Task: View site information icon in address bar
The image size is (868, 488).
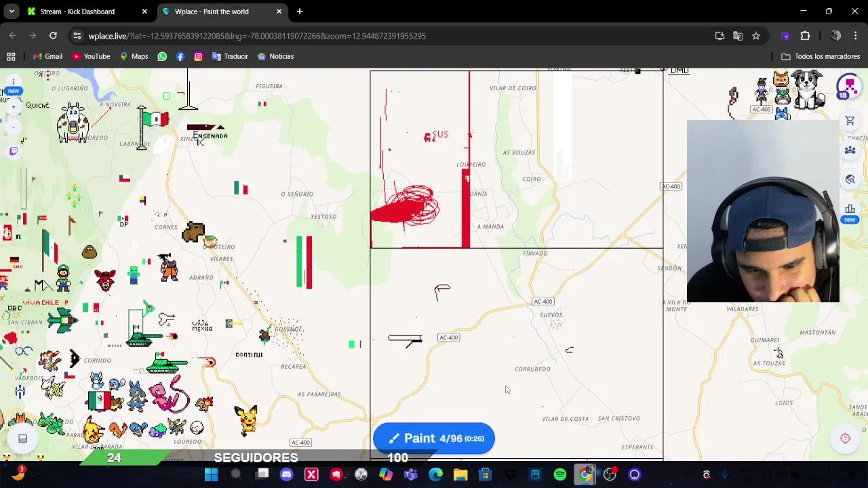Action: [x=77, y=36]
